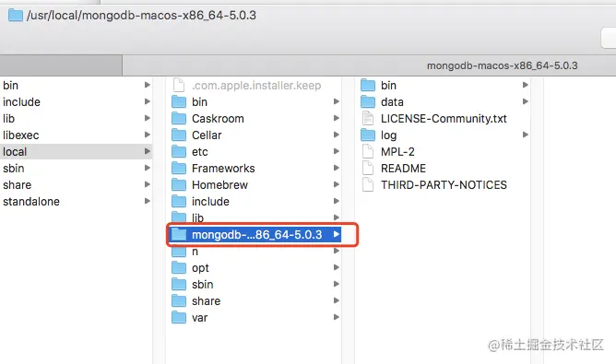Click the .com.apple.installer.keep file icon
Image resolution: width=616 pixels, height=364 pixels.
(179, 85)
